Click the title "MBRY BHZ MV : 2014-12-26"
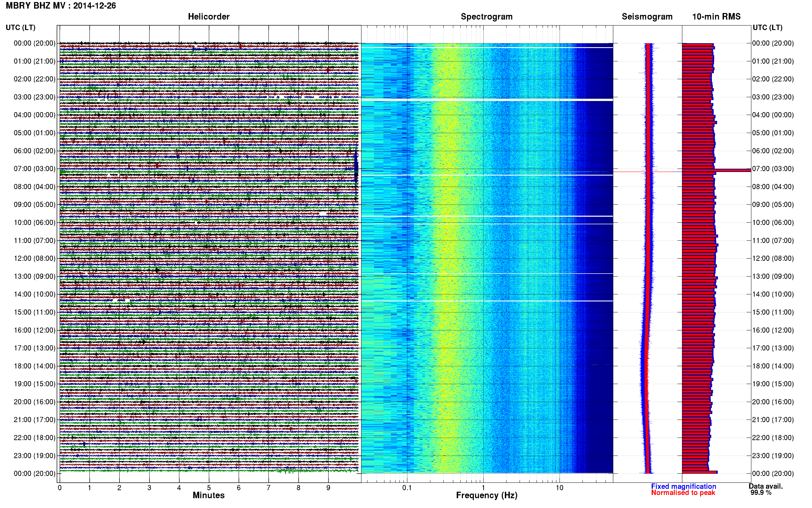812x508 pixels. tap(61, 6)
